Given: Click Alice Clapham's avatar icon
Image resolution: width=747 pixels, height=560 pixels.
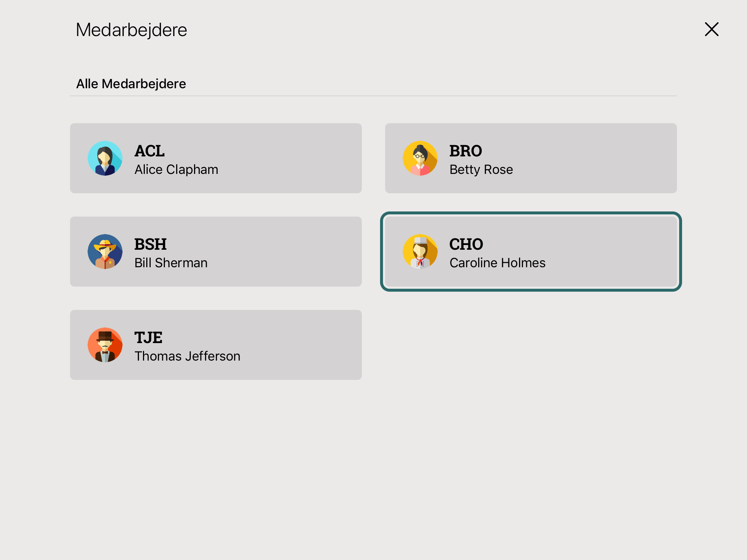Looking at the screenshot, I should 105,158.
